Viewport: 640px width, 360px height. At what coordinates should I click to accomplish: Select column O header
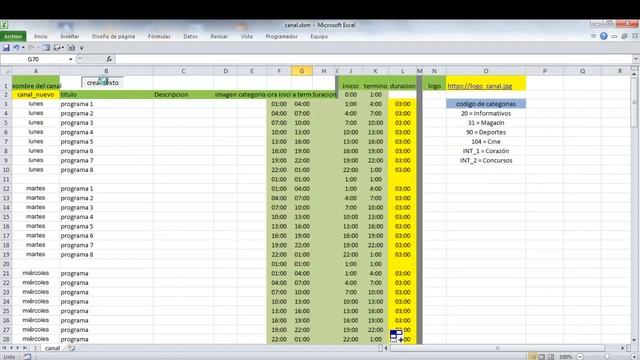(x=486, y=71)
